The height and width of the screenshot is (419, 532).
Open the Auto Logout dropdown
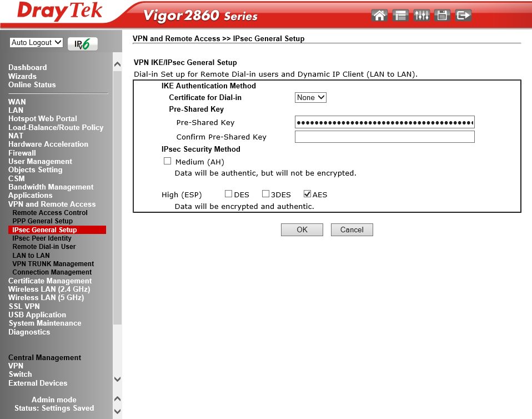[36, 42]
